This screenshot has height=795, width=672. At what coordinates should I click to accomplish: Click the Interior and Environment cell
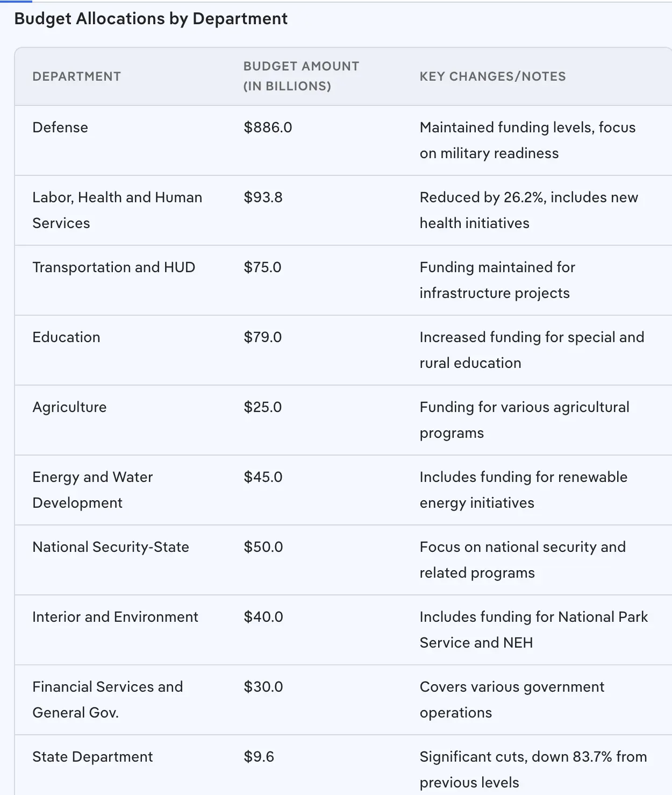tap(115, 617)
